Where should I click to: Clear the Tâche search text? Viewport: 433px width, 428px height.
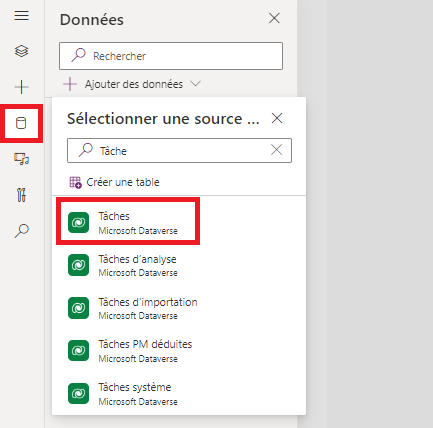coord(276,150)
